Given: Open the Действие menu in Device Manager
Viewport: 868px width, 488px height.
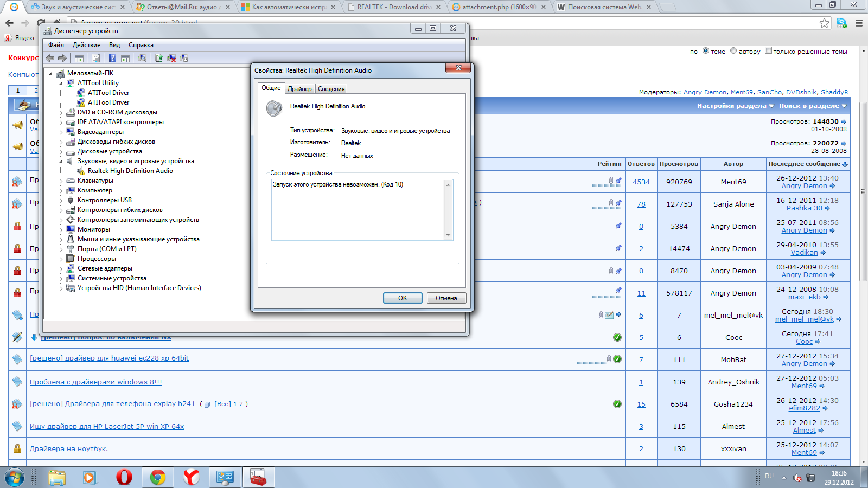Looking at the screenshot, I should click(86, 45).
